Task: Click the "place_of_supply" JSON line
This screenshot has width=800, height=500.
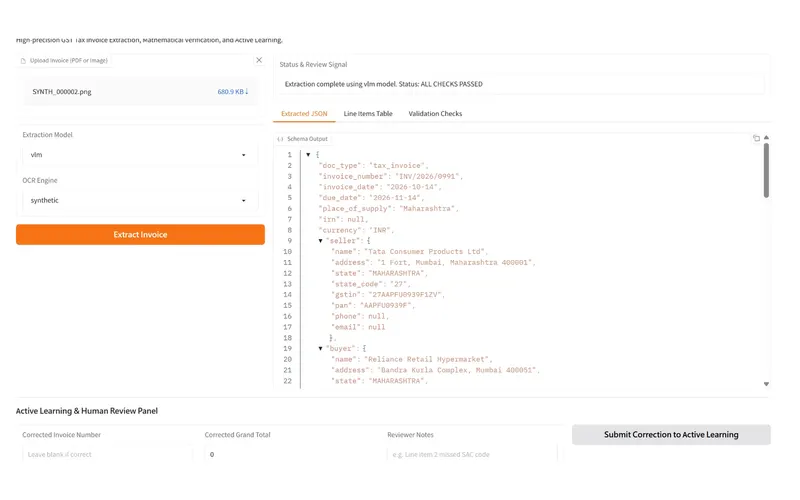Action: (388, 209)
